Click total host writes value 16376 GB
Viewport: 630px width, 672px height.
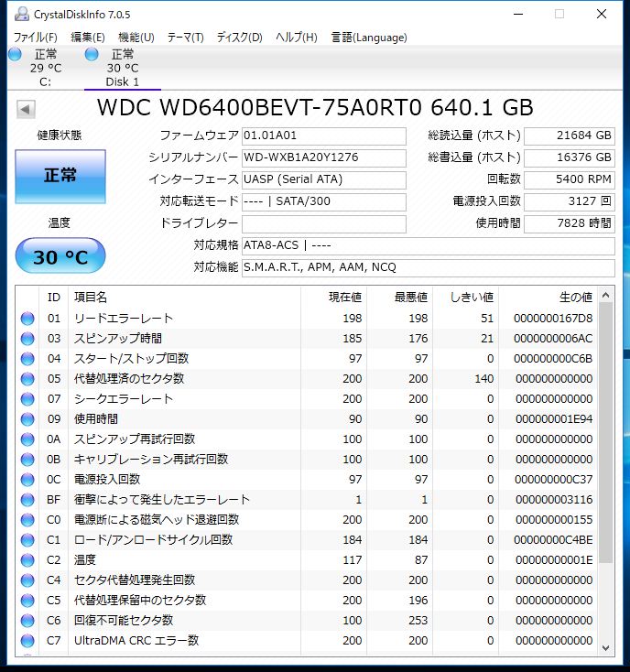(570, 157)
